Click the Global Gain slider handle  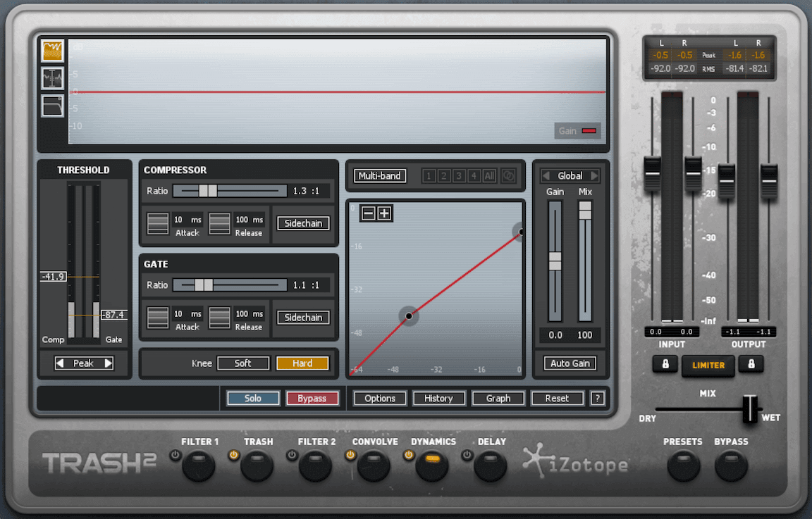pyautogui.click(x=555, y=261)
